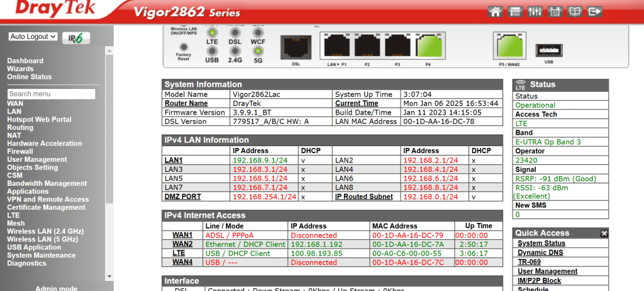Expand the LAN menu
This screenshot has height=291, width=644.
point(14,111)
